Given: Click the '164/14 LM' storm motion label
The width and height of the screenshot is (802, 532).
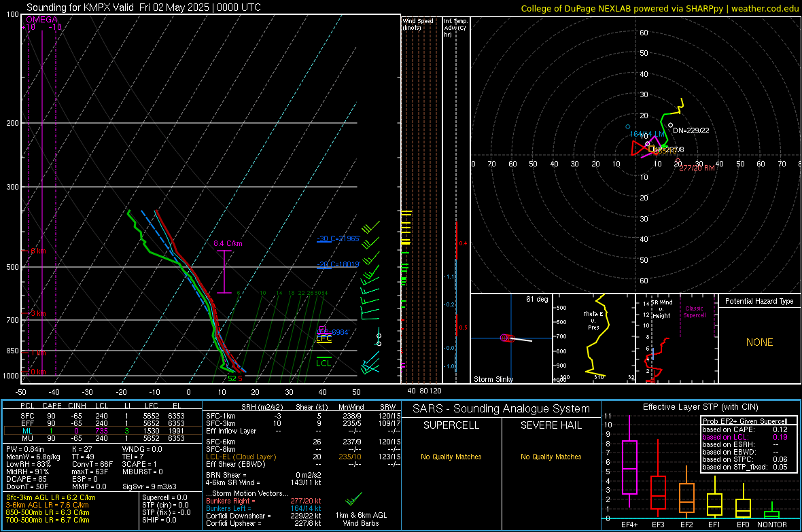Looking at the screenshot, I should coord(647,134).
